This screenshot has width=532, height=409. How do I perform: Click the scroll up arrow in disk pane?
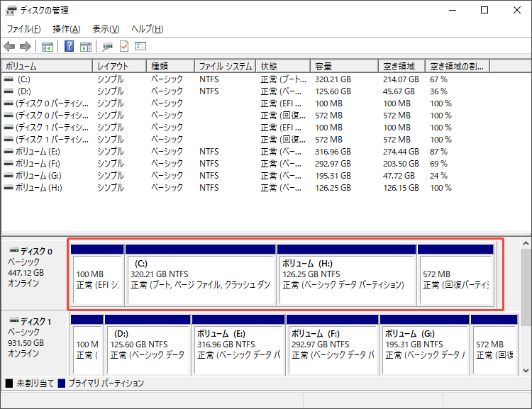pos(526,243)
